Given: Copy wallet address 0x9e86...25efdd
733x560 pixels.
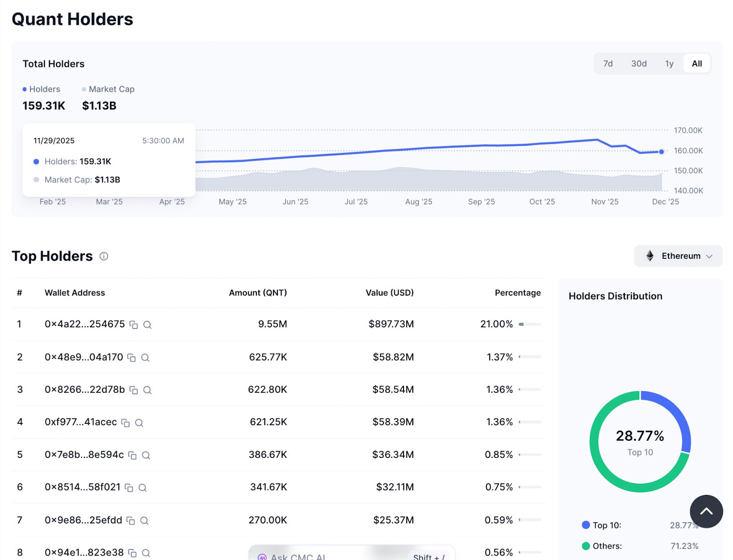Looking at the screenshot, I should [131, 521].
